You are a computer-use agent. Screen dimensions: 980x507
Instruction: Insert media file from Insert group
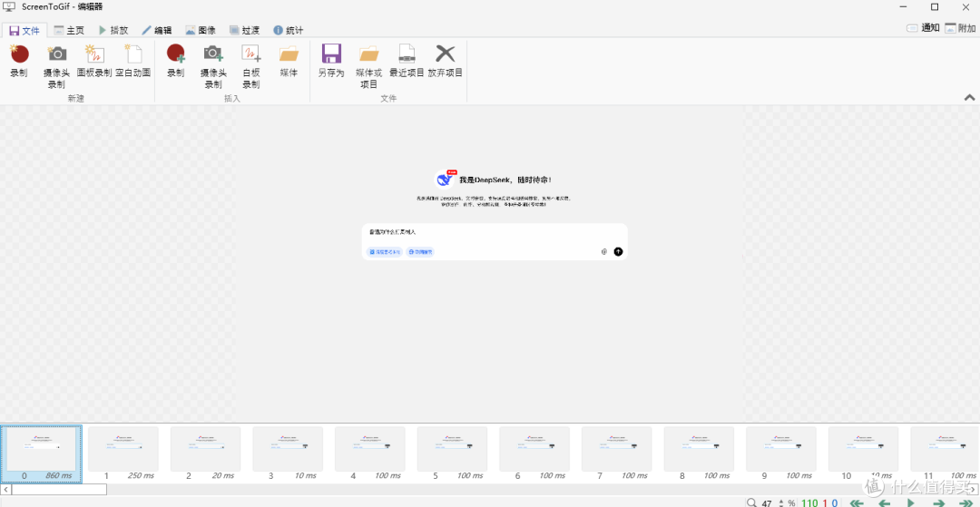[289, 61]
